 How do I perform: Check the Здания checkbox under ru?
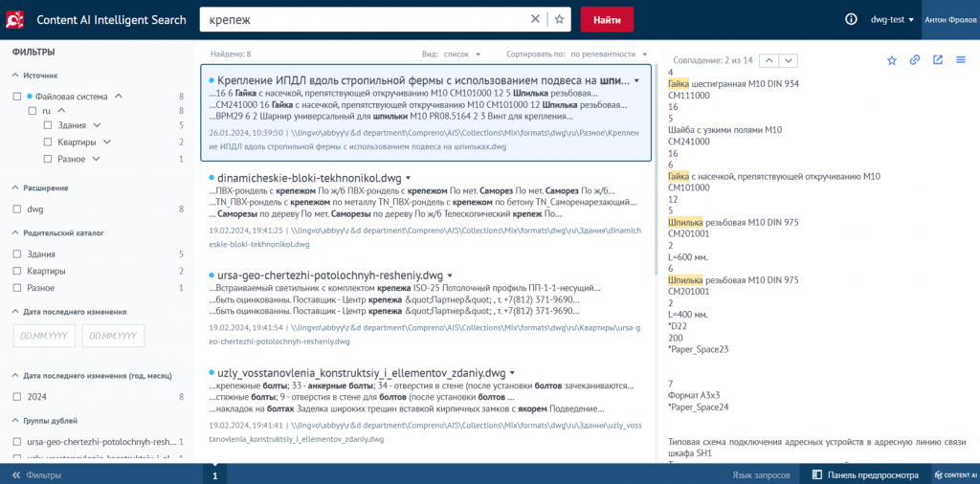pyautogui.click(x=48, y=125)
